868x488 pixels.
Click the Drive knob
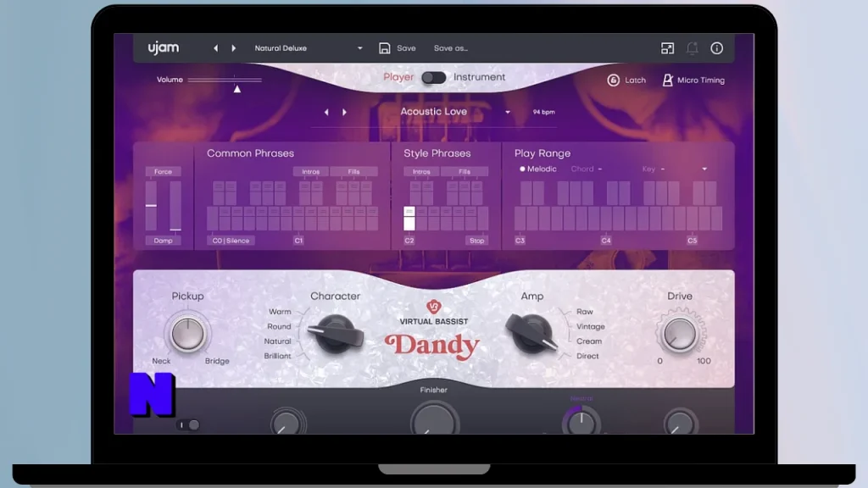[680, 334]
